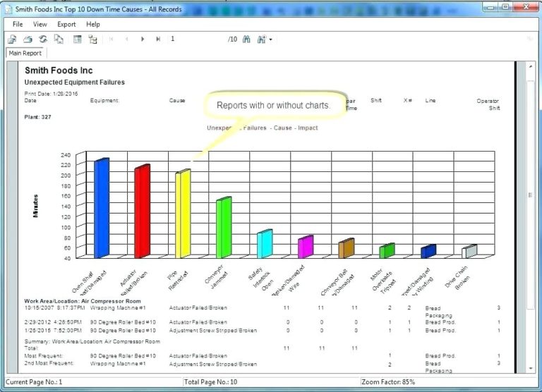Click the cyan Safety Interlock Open bar
Image resolution: width=542 pixels, height=392 pixels.
pos(265,243)
